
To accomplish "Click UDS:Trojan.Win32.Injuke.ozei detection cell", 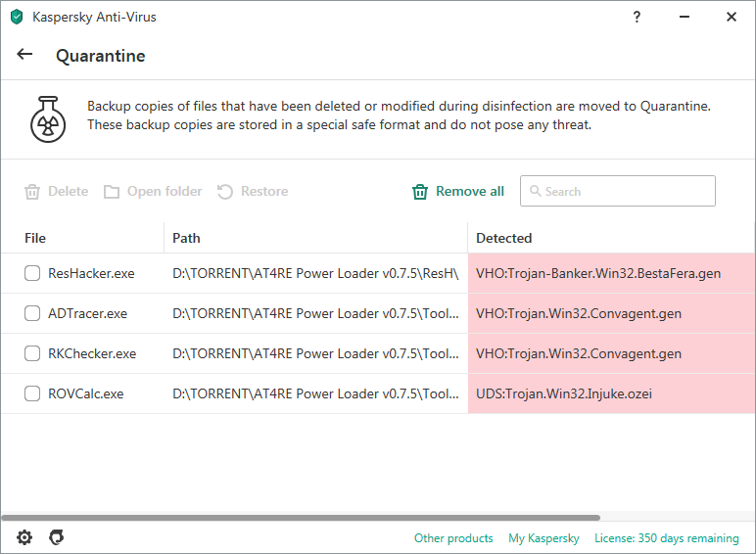I will coord(611,393).
